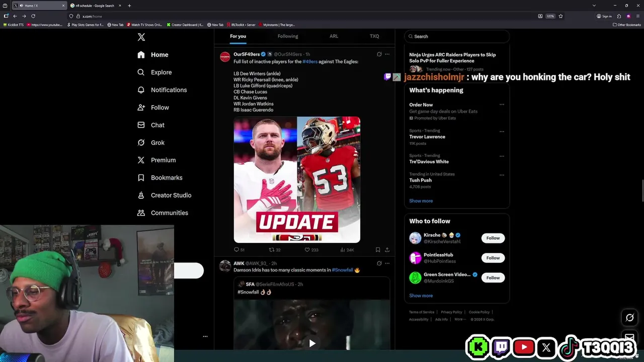Open more options for Order Now promotion
The image size is (644, 362).
click(x=502, y=105)
